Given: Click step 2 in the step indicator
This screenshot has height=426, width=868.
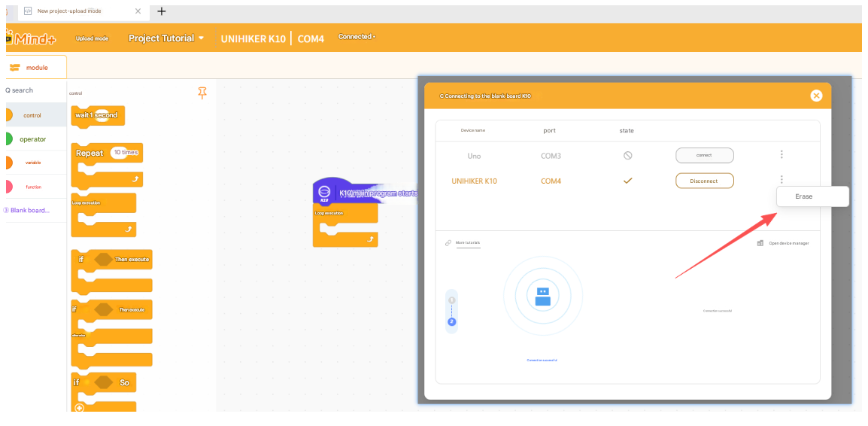Looking at the screenshot, I should pyautogui.click(x=452, y=321).
